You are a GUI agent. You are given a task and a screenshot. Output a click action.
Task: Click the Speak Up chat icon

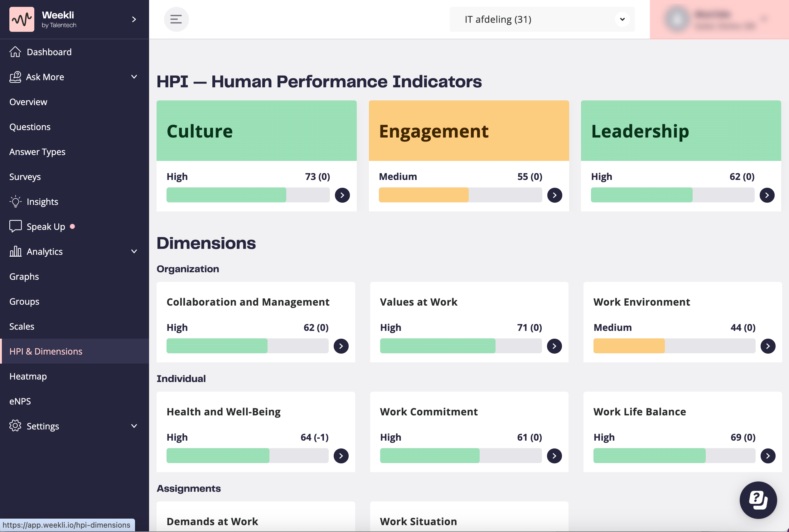tap(15, 226)
